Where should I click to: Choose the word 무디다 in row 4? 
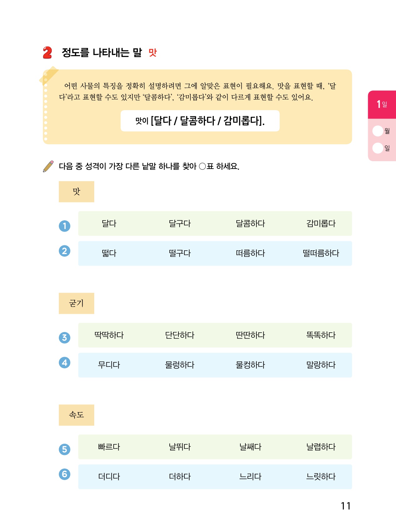[x=109, y=365]
